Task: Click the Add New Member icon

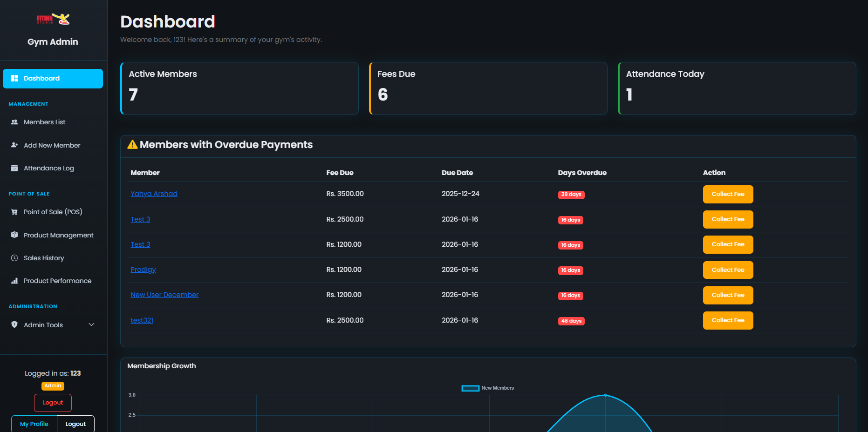Action: (x=14, y=145)
